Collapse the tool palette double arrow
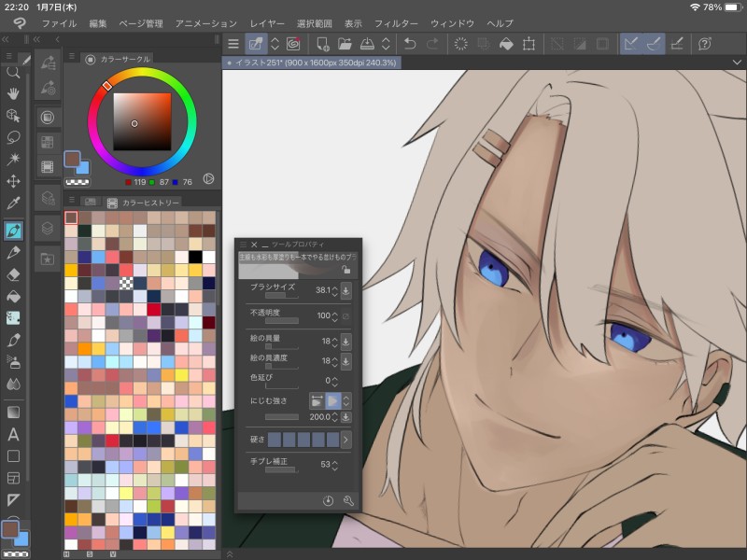The height and width of the screenshot is (560, 747). click(6, 39)
